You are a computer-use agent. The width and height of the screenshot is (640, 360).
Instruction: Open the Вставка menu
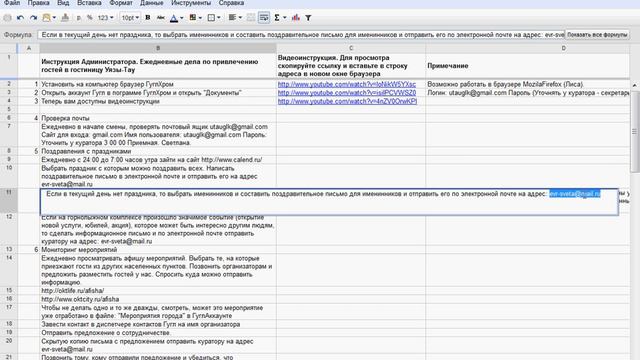[89, 3]
